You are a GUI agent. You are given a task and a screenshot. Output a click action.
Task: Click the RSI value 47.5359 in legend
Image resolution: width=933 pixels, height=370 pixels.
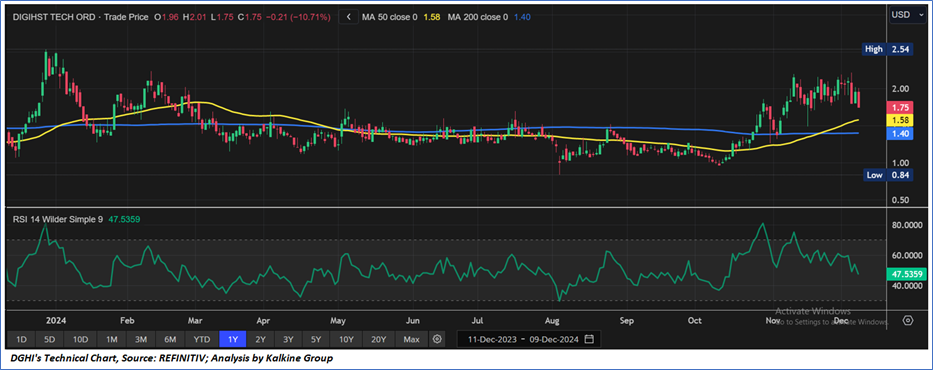[x=124, y=220]
